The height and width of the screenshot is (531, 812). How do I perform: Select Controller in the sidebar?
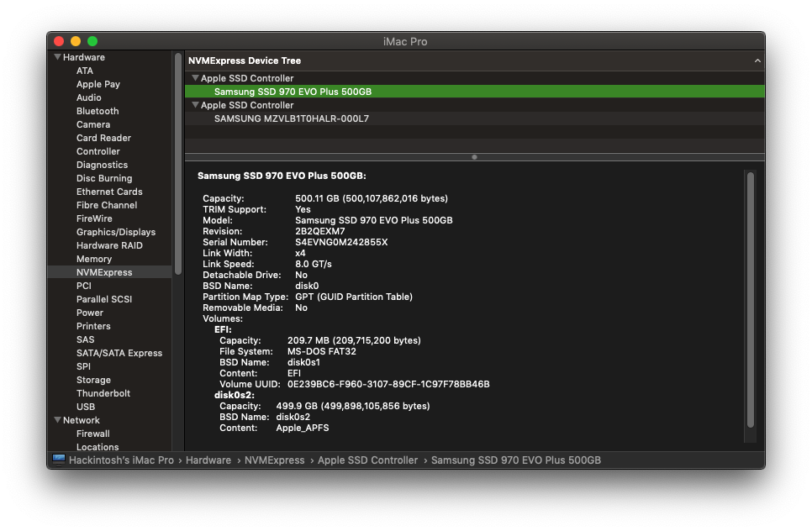pos(98,151)
